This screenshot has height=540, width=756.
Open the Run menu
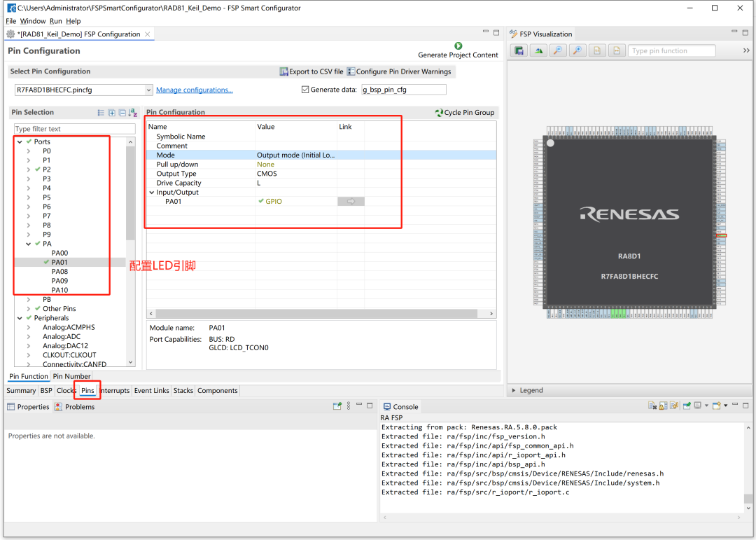[55, 21]
